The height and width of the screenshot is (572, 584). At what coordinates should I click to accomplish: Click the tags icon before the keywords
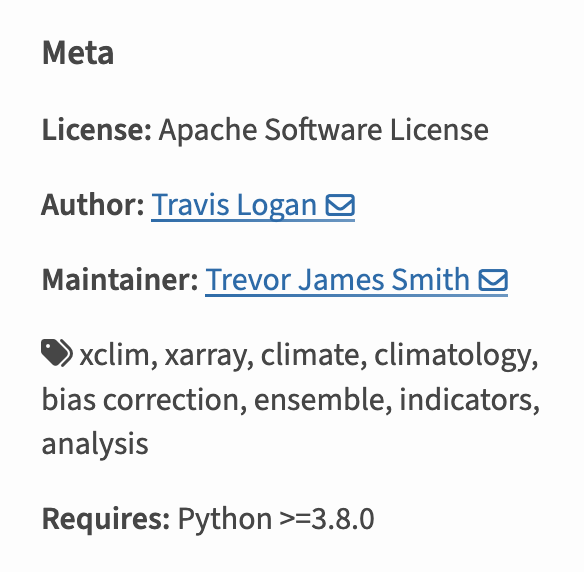point(57,353)
